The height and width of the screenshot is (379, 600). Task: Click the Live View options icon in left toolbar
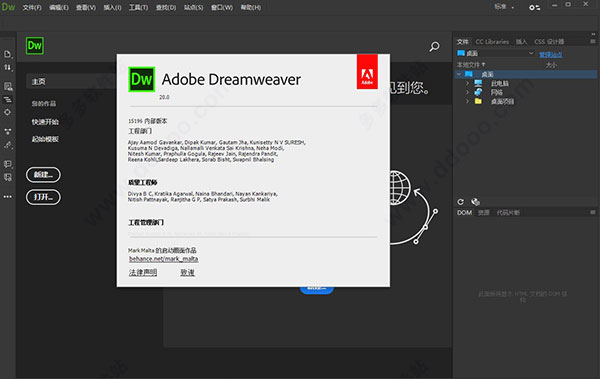(x=8, y=86)
